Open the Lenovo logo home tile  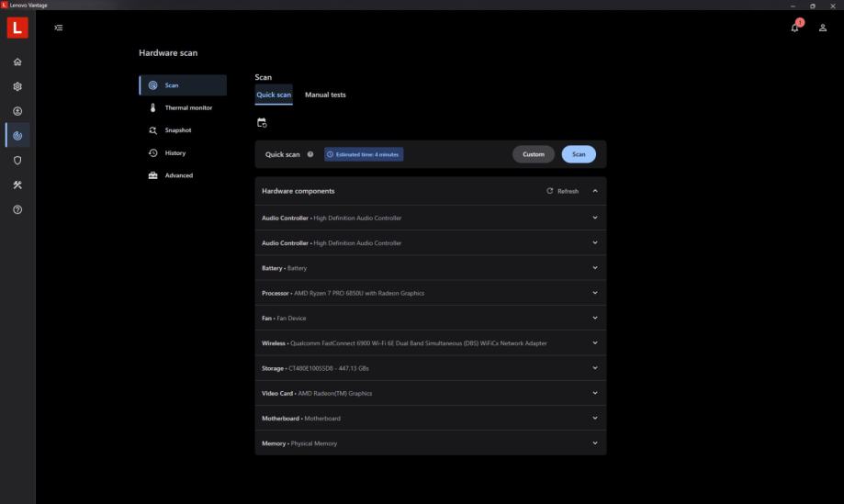tap(17, 28)
